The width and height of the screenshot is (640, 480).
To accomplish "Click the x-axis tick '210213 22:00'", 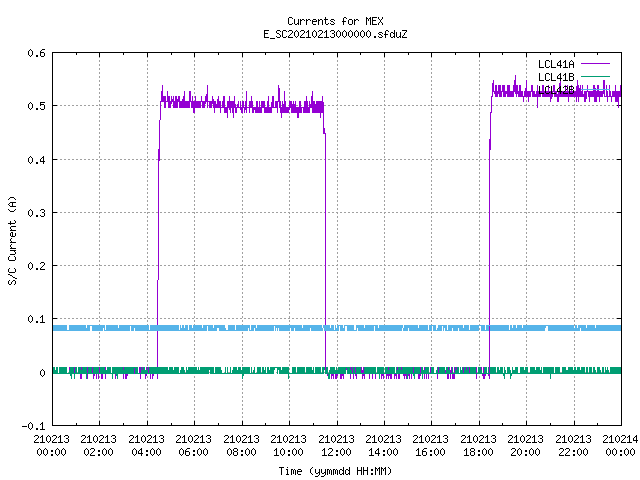I will [x=573, y=446].
